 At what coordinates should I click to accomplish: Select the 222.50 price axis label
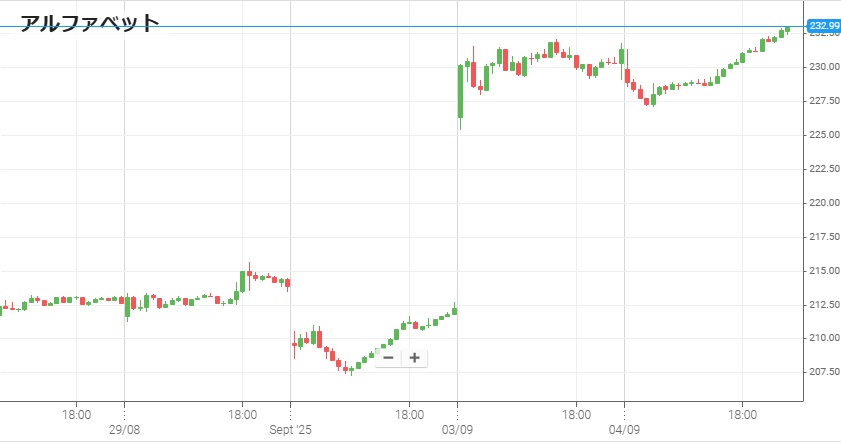[824, 168]
